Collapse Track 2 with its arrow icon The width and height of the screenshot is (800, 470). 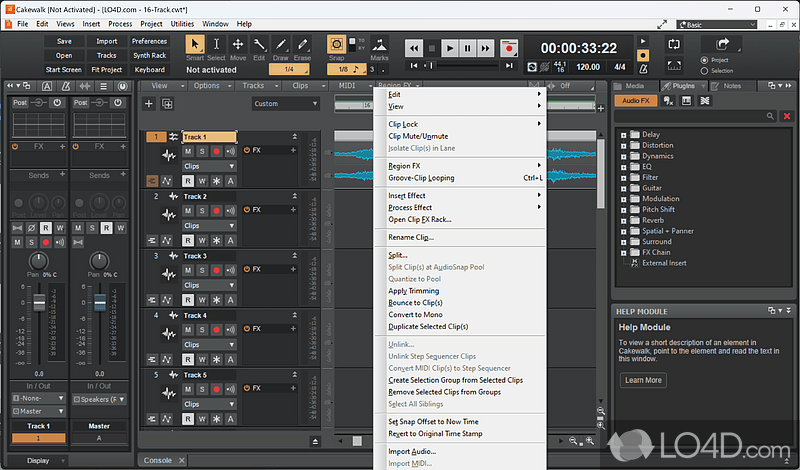click(294, 196)
